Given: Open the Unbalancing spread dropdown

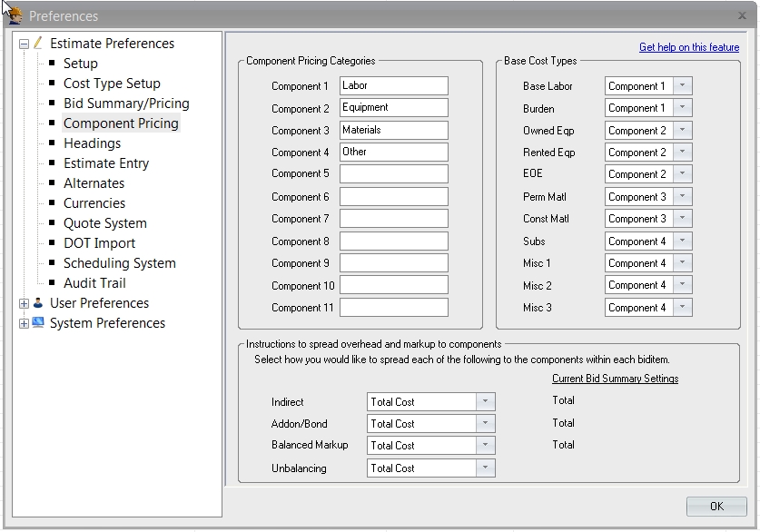Looking at the screenshot, I should pos(487,468).
